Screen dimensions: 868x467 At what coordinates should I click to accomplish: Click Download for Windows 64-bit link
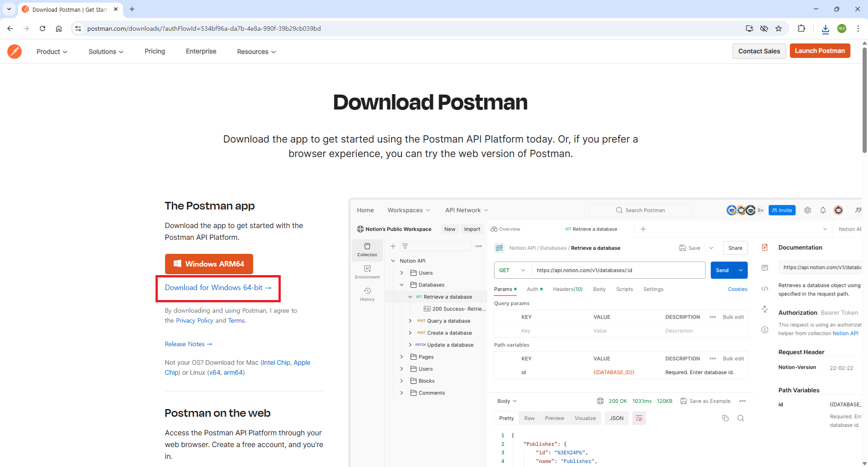pos(218,288)
